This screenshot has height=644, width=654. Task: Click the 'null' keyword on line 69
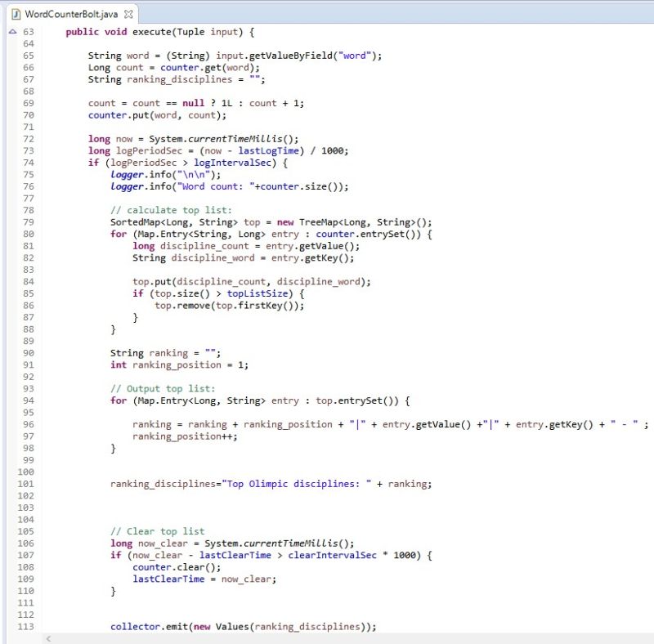[x=193, y=104]
